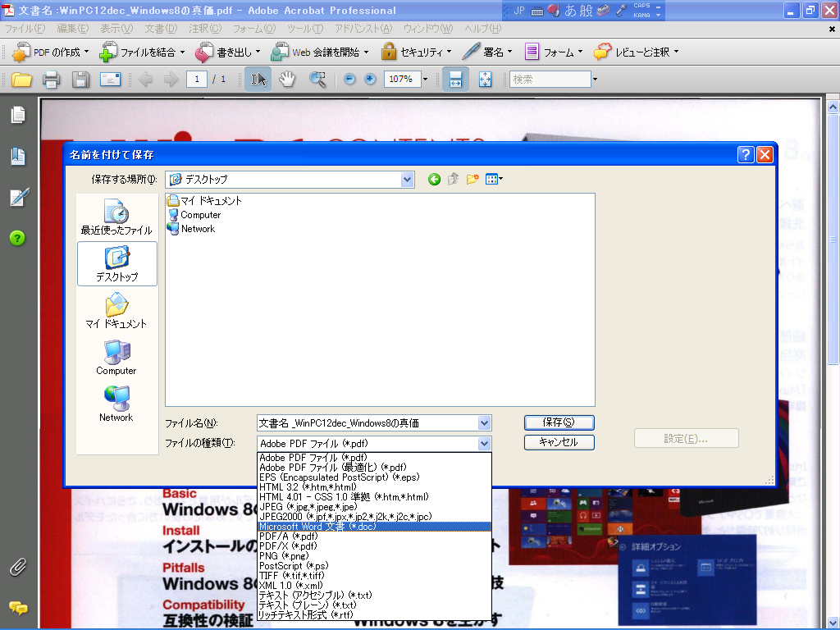840x630 pixels.
Task: Choose TIFF (*.tif,*.tiff) file type
Action: (x=374, y=576)
